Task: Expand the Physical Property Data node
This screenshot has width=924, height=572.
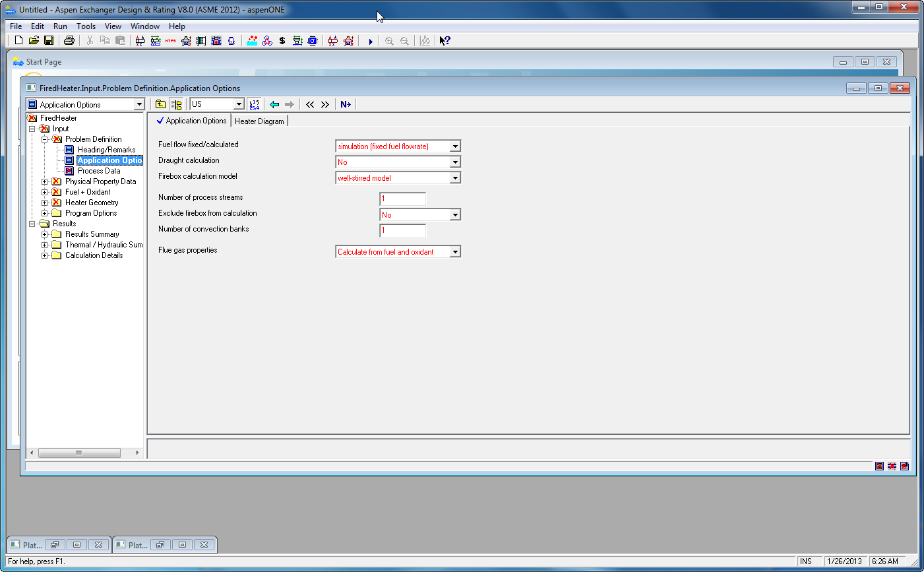Action: [45, 181]
